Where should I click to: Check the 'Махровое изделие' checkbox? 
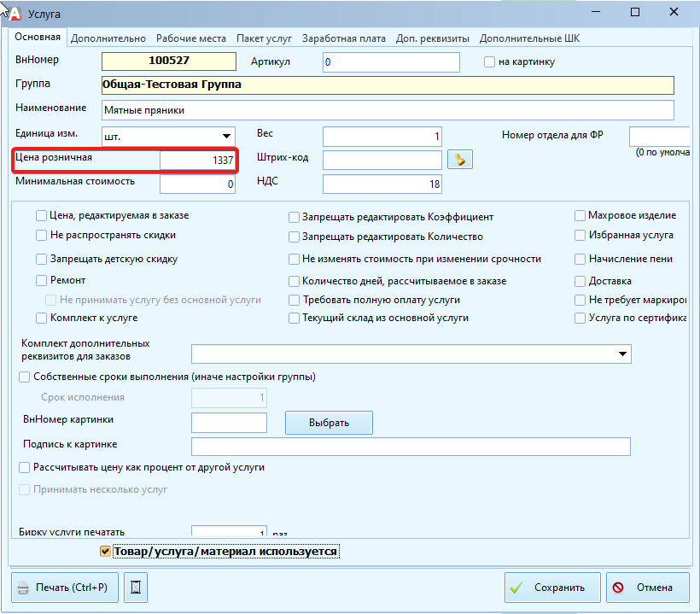tap(580, 216)
